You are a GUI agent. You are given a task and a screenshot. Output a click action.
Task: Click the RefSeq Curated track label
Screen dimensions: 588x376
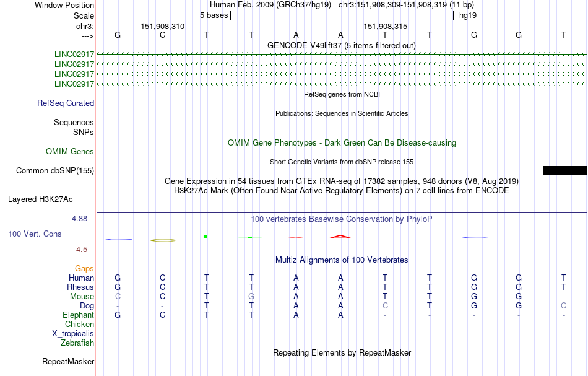tap(66, 103)
